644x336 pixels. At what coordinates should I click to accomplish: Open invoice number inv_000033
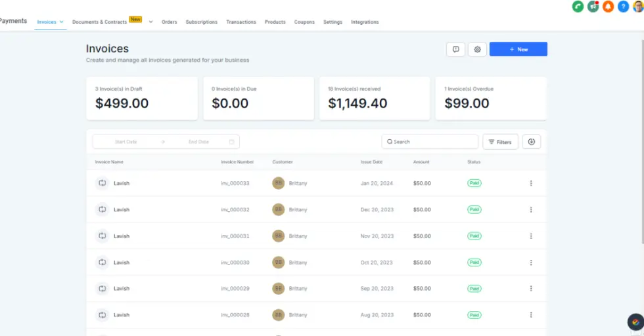pyautogui.click(x=235, y=183)
